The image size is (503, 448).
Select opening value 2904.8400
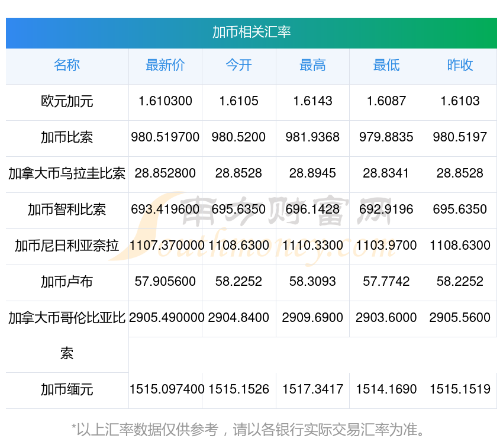(238, 318)
